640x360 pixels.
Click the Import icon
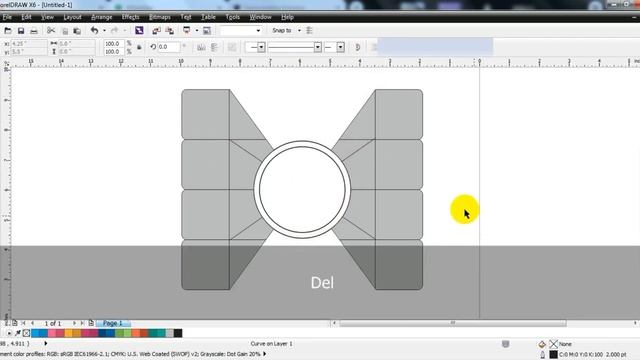coord(156,31)
